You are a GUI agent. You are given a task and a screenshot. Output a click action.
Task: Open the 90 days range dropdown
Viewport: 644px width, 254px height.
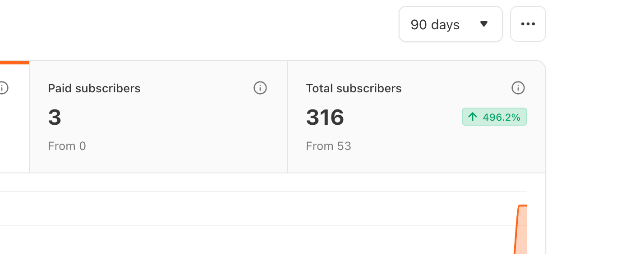pyautogui.click(x=450, y=24)
